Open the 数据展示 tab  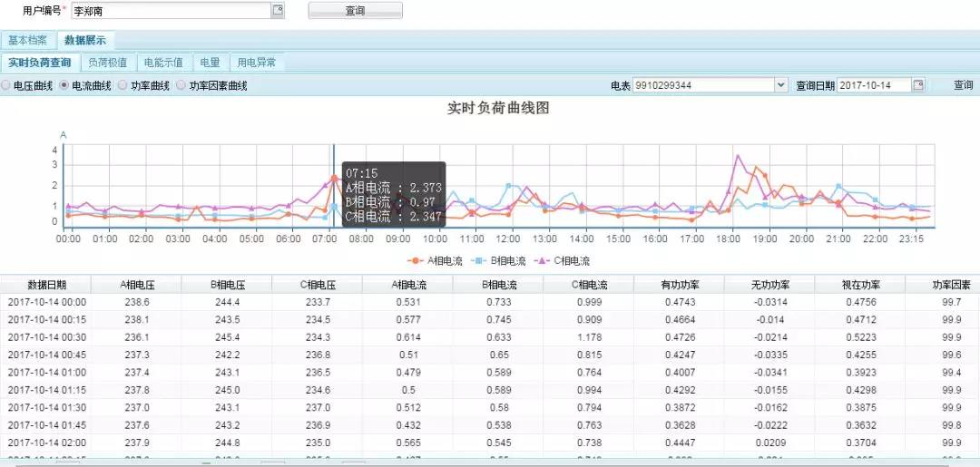click(x=84, y=41)
